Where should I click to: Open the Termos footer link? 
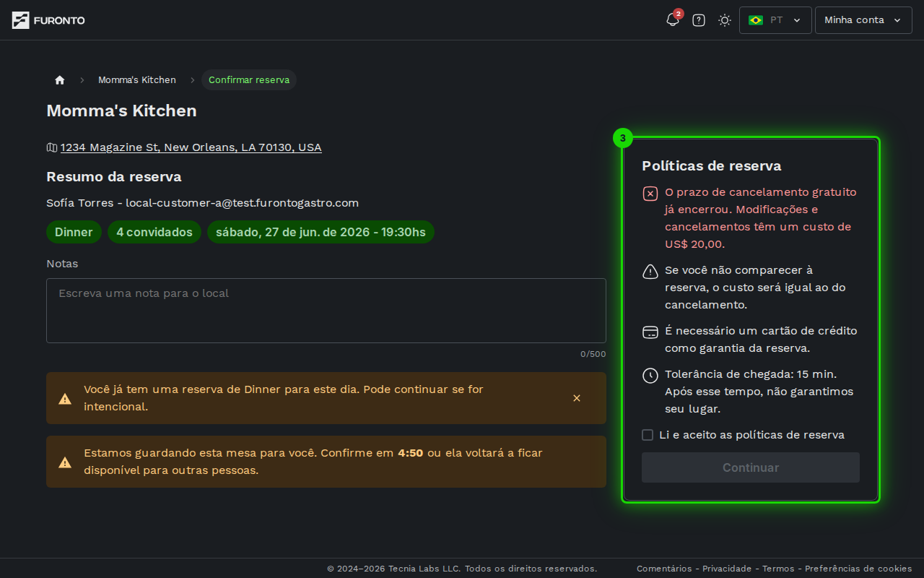[778, 569]
